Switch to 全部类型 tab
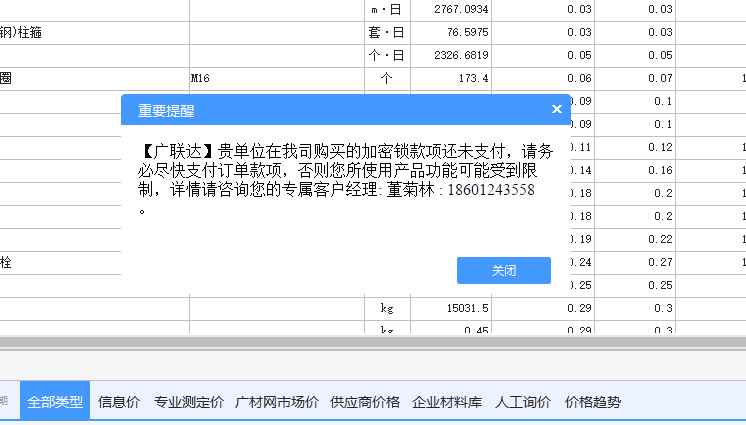This screenshot has height=425, width=746. pos(55,402)
